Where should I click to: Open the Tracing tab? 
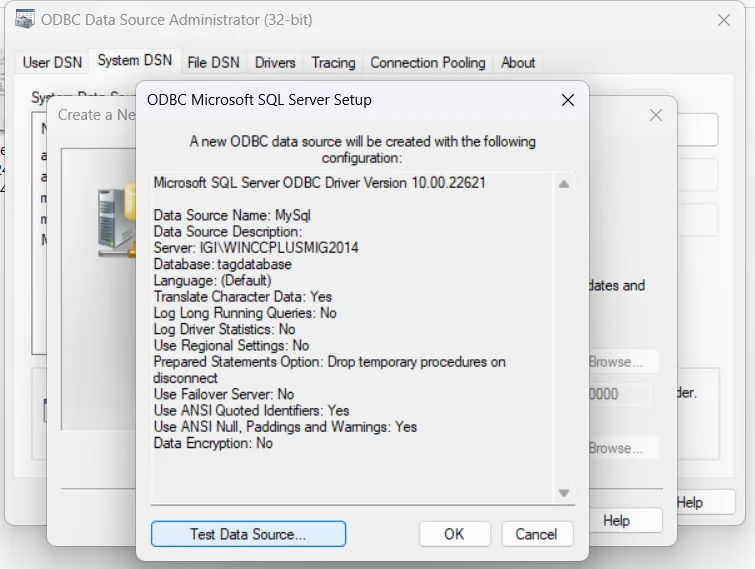pyautogui.click(x=333, y=62)
